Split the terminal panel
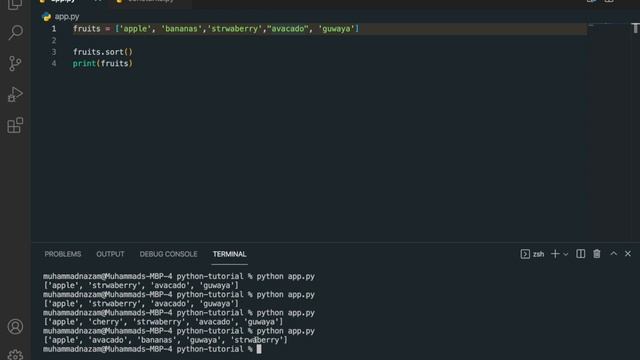Image resolution: width=640 pixels, height=360 pixels. pyautogui.click(x=580, y=254)
